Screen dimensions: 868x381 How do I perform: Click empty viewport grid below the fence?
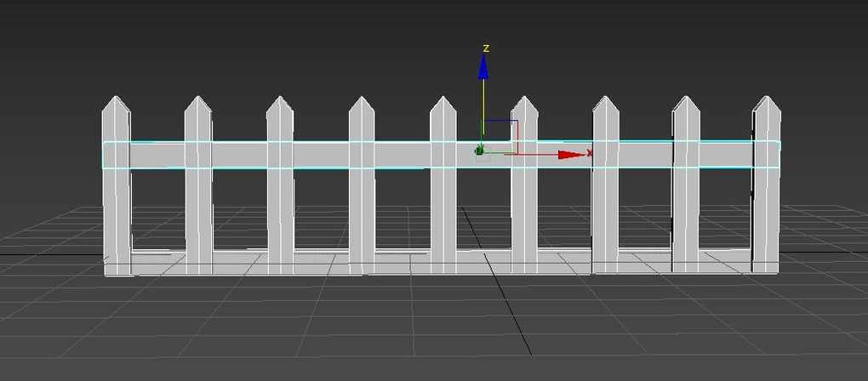(340, 332)
